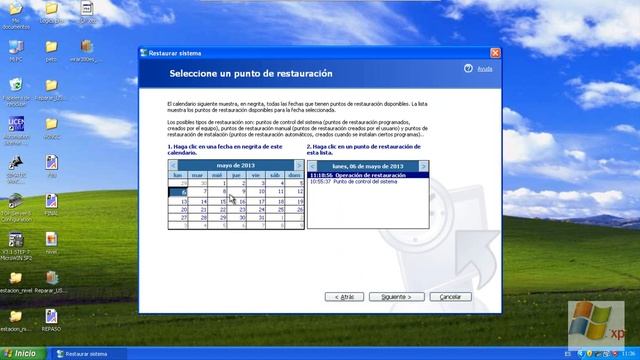640x360 pixels.
Task: Select the 10:55:37 Punto de control entry
Action: click(368, 182)
